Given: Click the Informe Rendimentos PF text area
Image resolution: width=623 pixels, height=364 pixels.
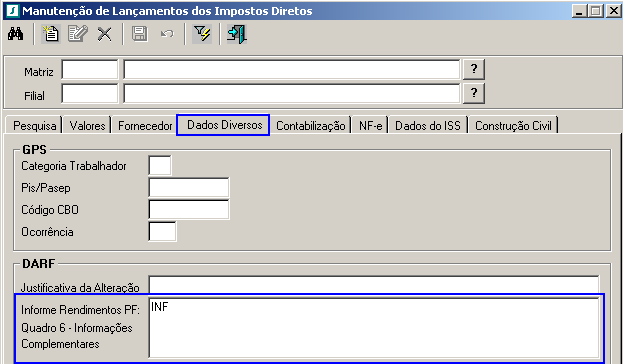Looking at the screenshot, I should [x=373, y=328].
